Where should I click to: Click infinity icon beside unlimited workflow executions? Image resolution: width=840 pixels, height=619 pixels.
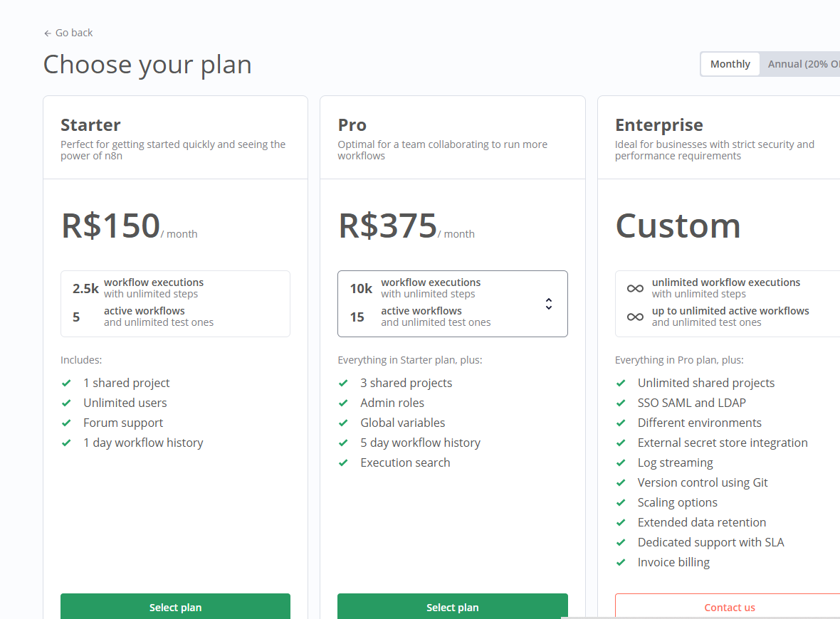coord(635,289)
